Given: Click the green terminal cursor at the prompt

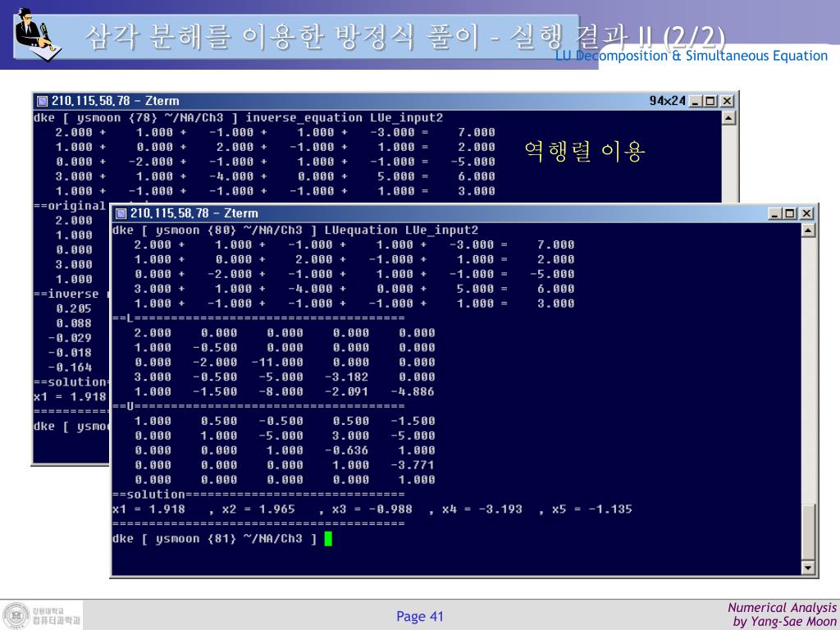Looking at the screenshot, I should [x=328, y=538].
